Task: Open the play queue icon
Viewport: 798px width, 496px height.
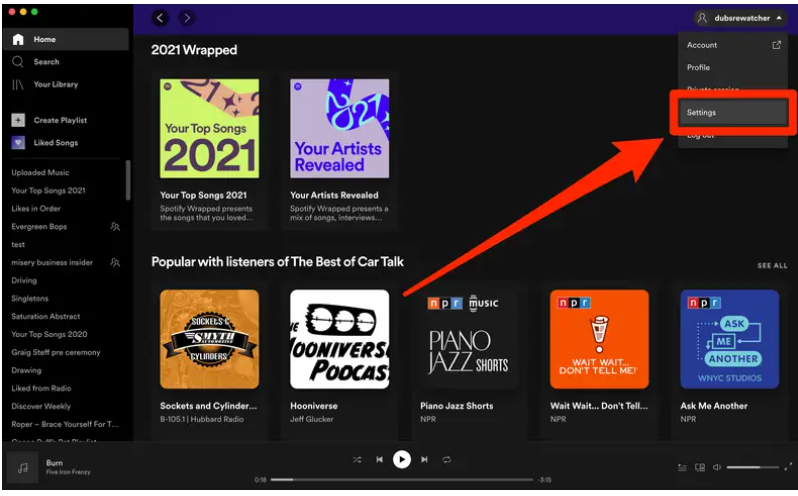Action: (682, 467)
